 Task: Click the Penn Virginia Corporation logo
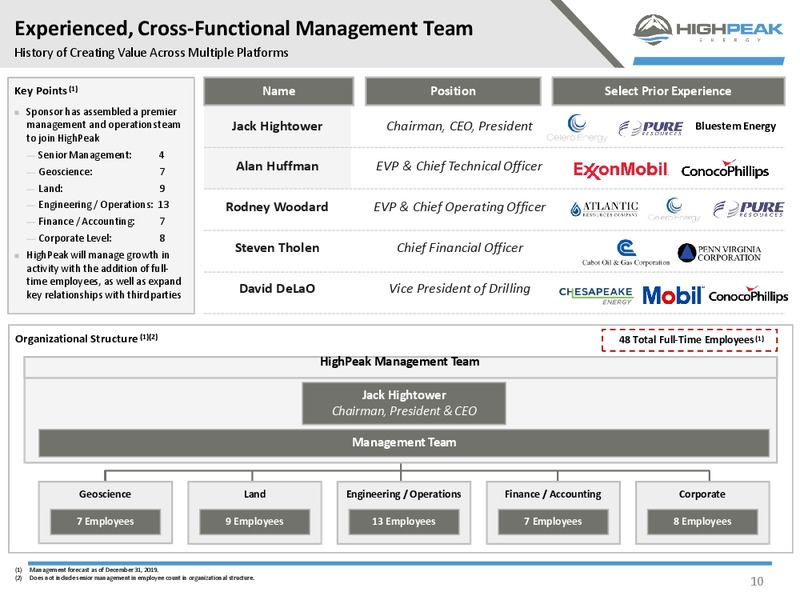(x=719, y=253)
